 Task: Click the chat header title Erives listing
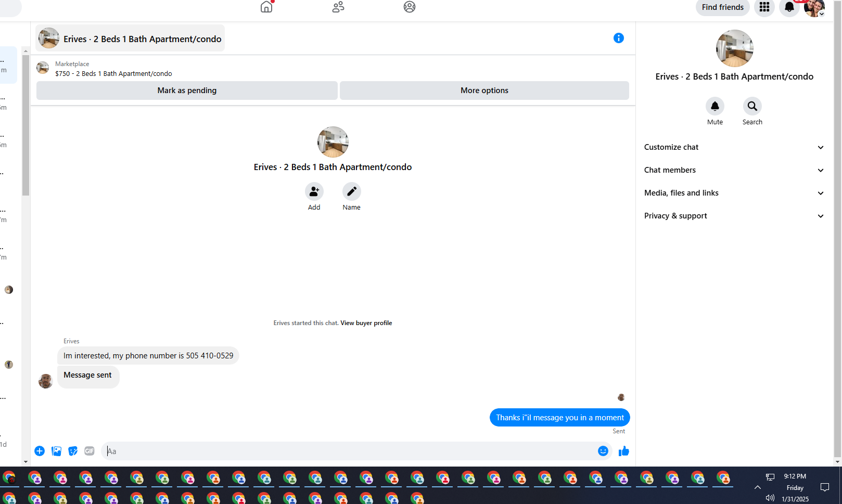[x=130, y=38]
